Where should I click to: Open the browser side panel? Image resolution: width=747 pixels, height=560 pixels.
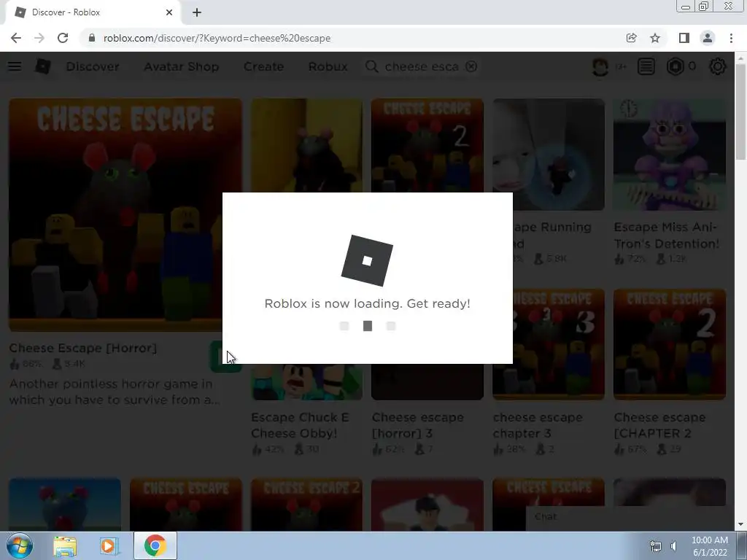(684, 38)
